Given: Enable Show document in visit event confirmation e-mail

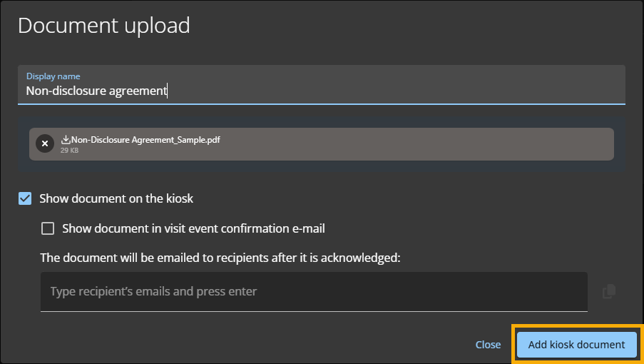Looking at the screenshot, I should click(x=48, y=228).
